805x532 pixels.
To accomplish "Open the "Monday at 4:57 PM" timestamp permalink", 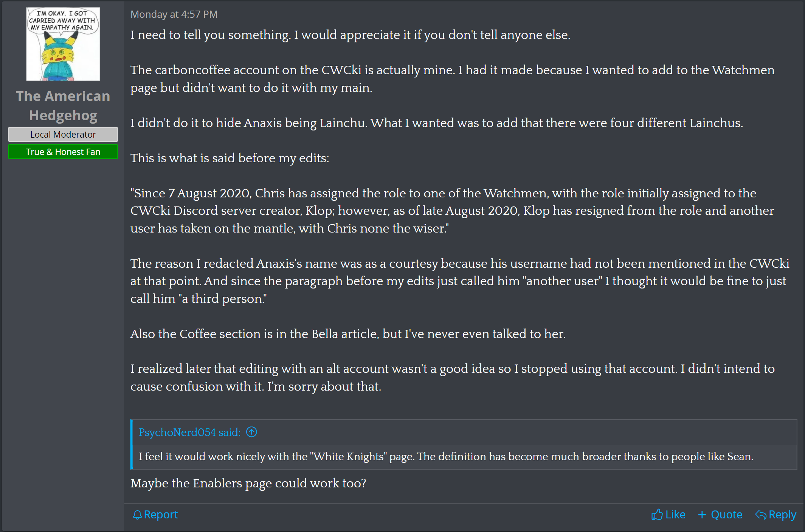I will 174,14.
